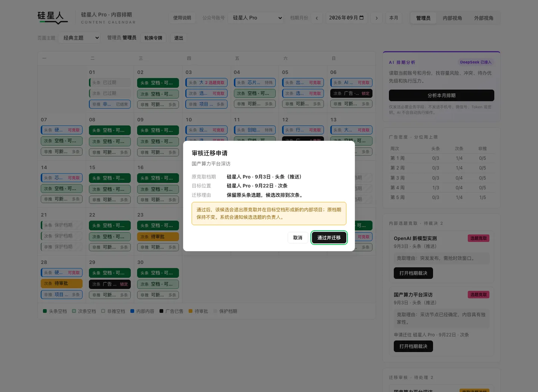The width and height of the screenshot is (538, 392).
Task: Open the 头条 特殊 slot on day 04
Action: [x=255, y=83]
